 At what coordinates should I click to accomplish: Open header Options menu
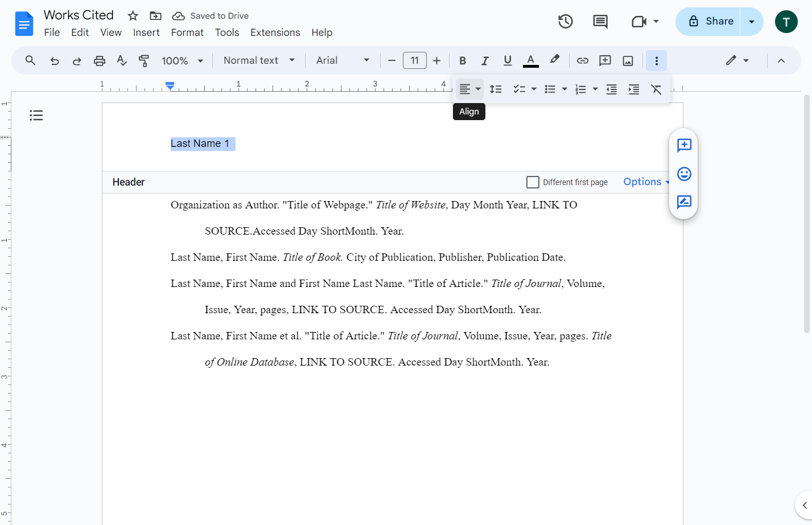646,182
